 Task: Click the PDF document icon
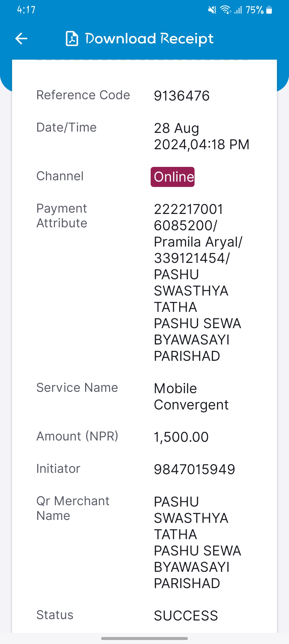pyautogui.click(x=72, y=39)
